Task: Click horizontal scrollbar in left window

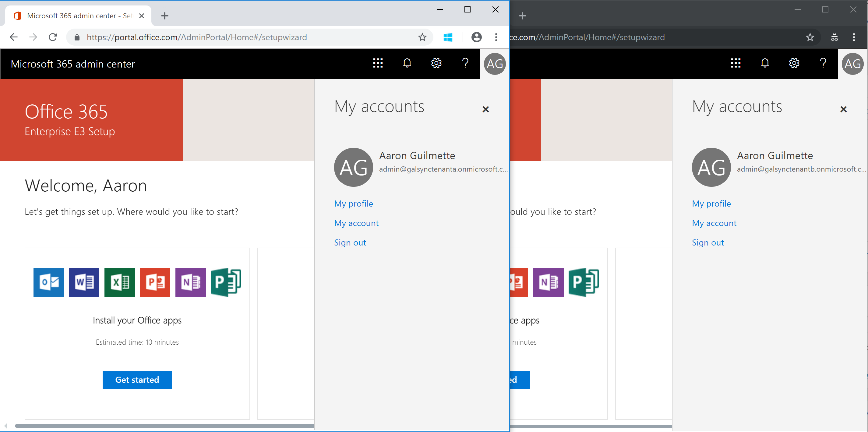Action: [x=164, y=426]
